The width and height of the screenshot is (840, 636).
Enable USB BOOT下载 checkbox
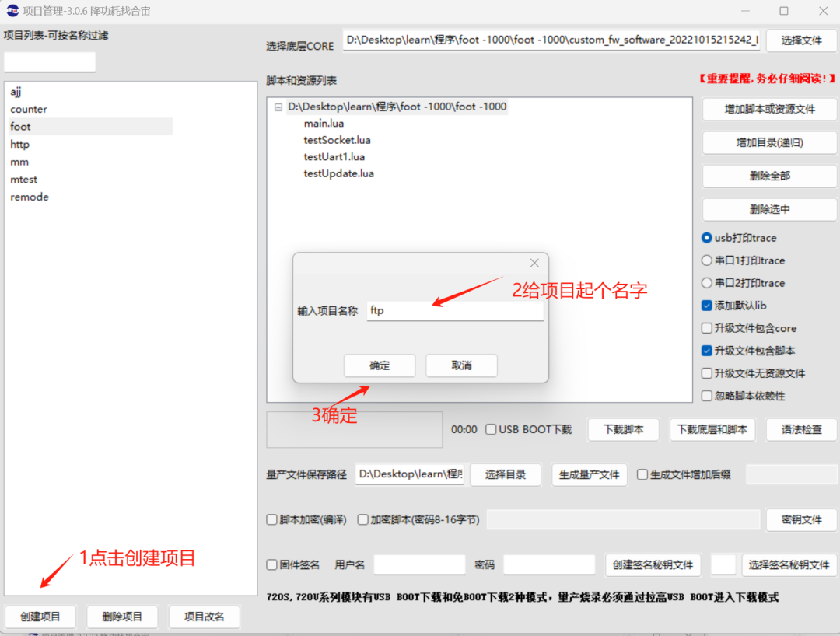491,429
